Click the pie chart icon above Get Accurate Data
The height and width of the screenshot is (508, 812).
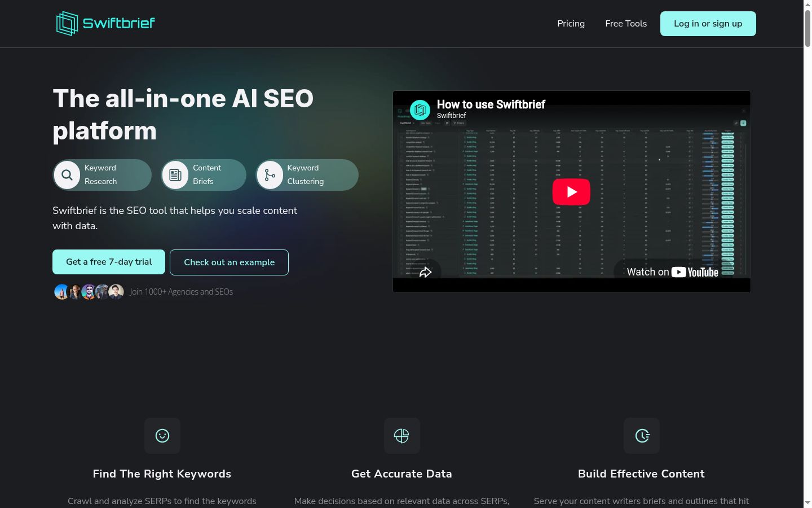click(401, 436)
